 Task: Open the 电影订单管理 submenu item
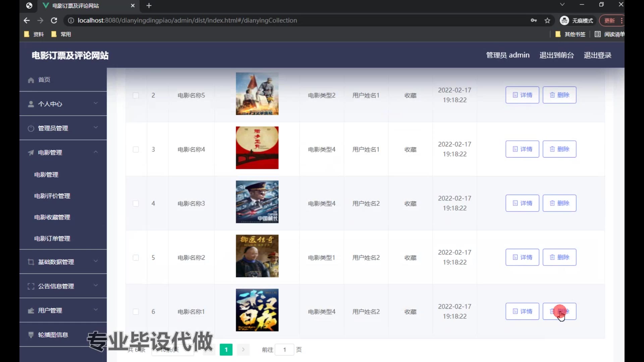[x=52, y=239]
